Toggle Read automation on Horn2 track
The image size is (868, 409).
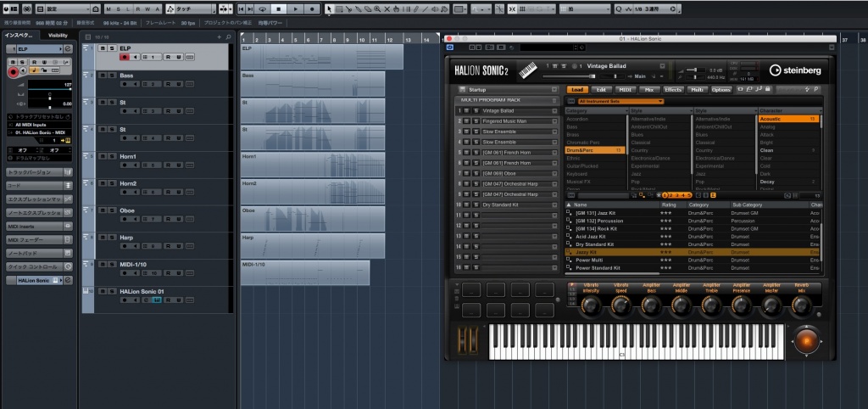(x=167, y=193)
